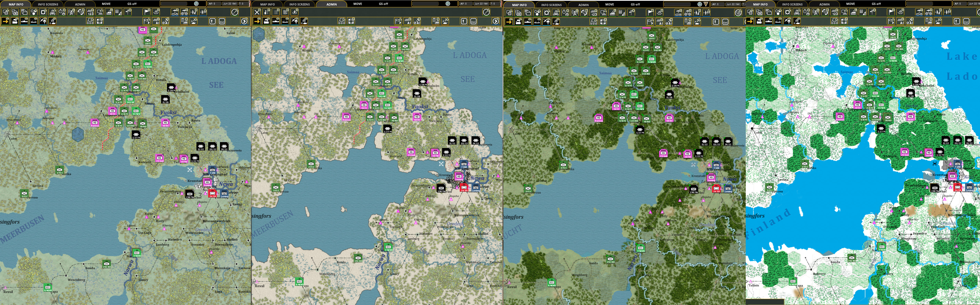980x305 pixels.
Task: Click air AI (A) icon in ADMIN panel
Action: click(417, 21)
